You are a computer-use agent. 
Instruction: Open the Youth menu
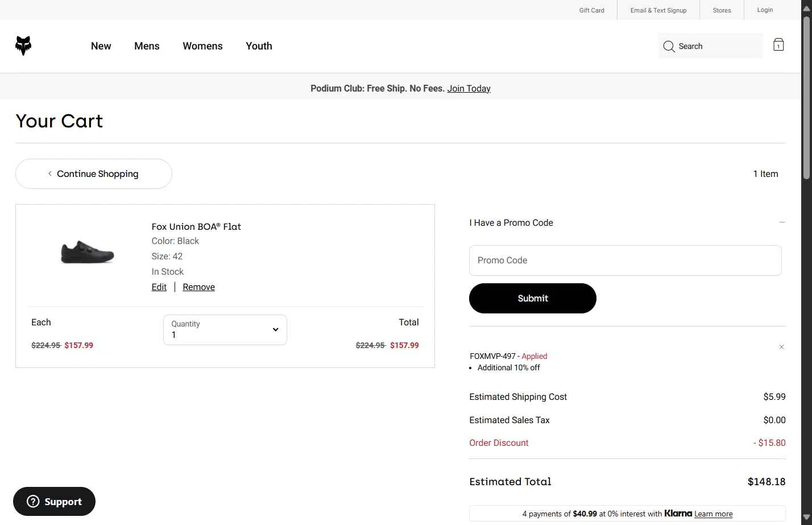259,46
